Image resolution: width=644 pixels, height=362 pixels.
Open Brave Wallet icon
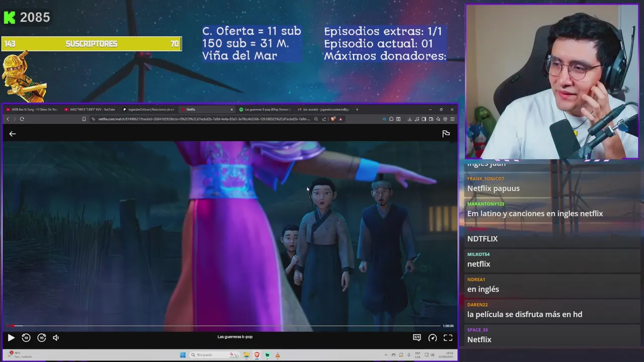pyautogui.click(x=431, y=119)
